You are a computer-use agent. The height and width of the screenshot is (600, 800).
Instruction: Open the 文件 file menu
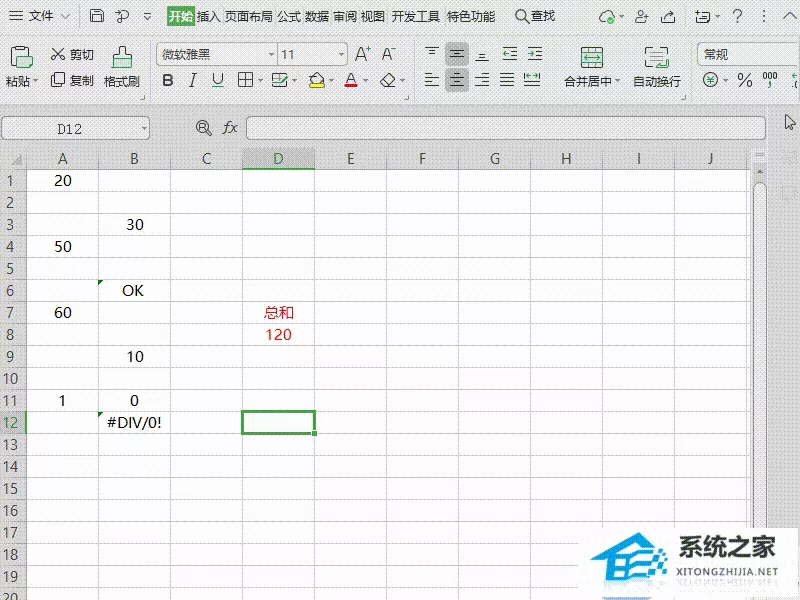(x=41, y=16)
